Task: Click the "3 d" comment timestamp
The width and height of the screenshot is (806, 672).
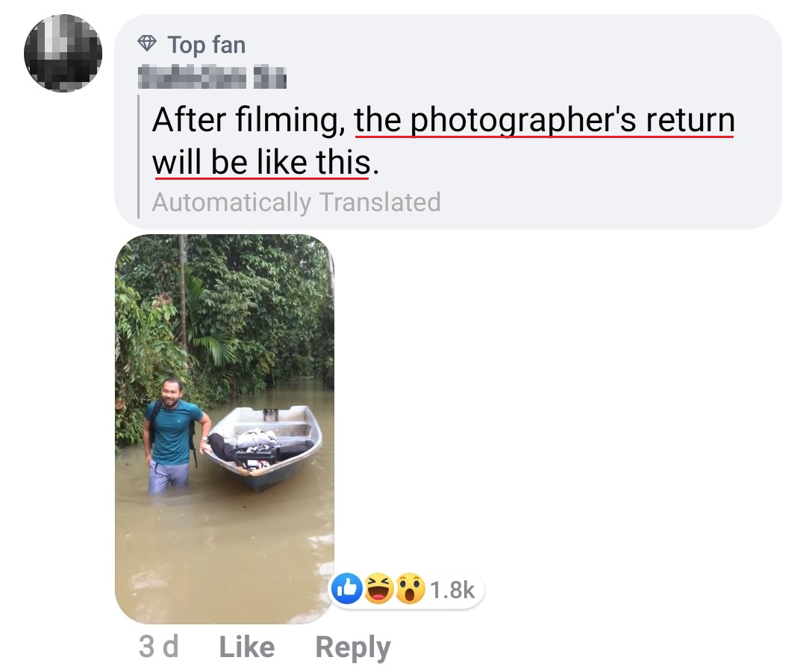Action: click(x=158, y=647)
